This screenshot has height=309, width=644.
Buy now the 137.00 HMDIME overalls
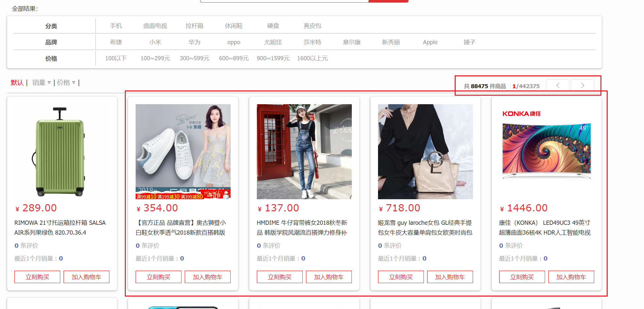(280, 277)
